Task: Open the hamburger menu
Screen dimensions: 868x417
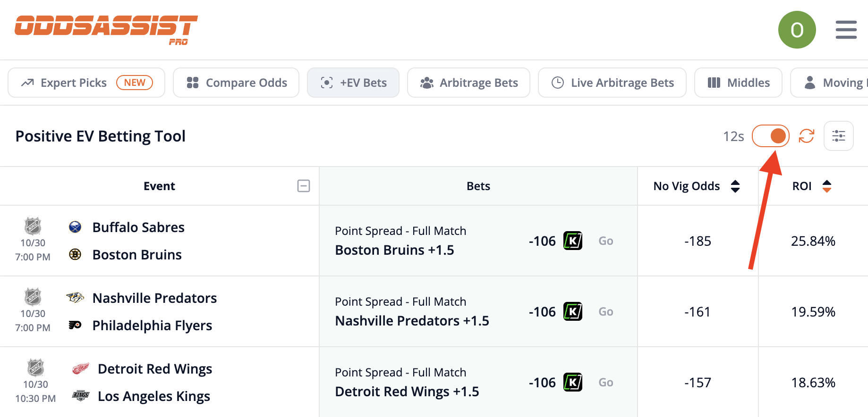Action: (846, 30)
